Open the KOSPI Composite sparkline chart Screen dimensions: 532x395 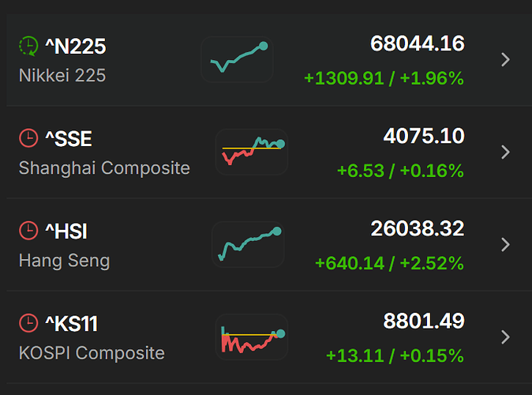pos(252,337)
